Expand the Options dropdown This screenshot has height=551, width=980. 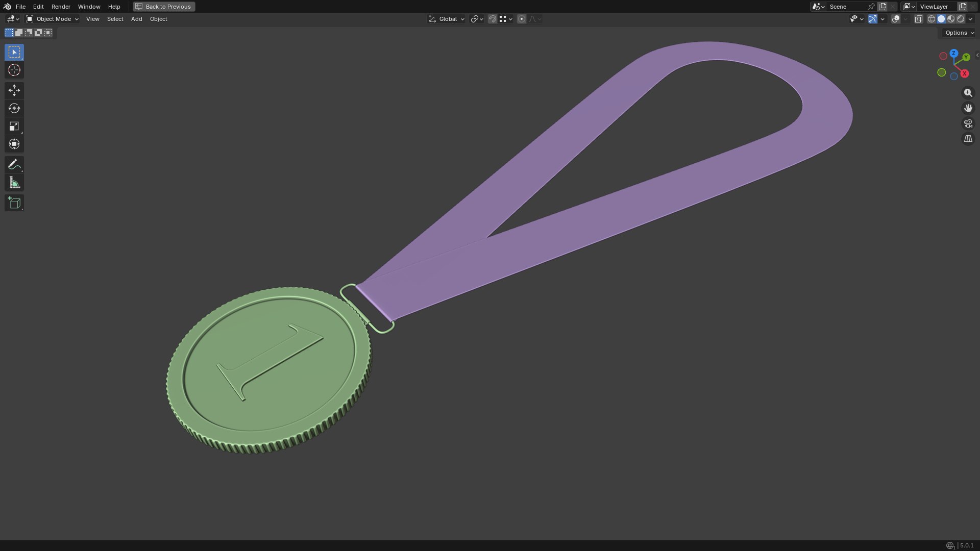(x=959, y=33)
